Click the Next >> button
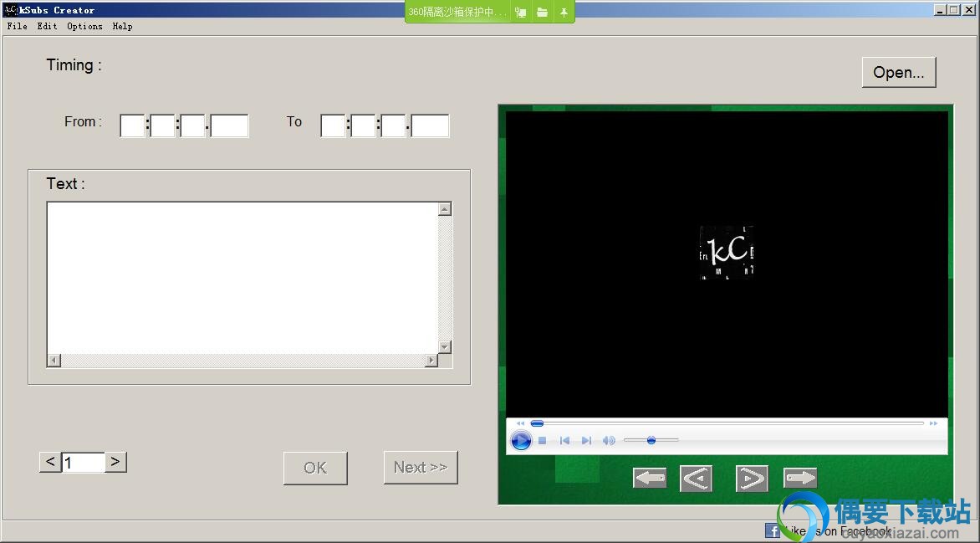Screen dimensions: 980x543 (x=421, y=468)
